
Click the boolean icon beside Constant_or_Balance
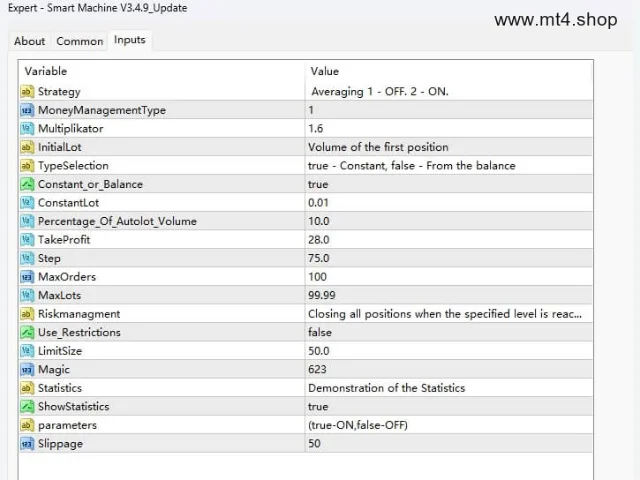coord(27,184)
